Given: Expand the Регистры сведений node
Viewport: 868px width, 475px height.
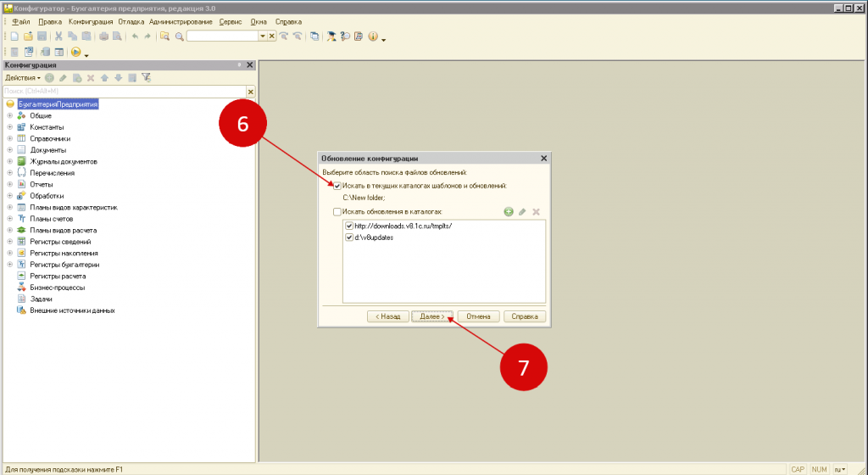Looking at the screenshot, I should (x=9, y=242).
